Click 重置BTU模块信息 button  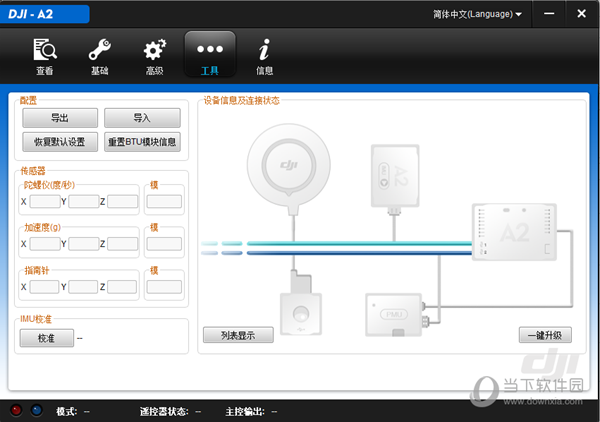click(x=142, y=142)
